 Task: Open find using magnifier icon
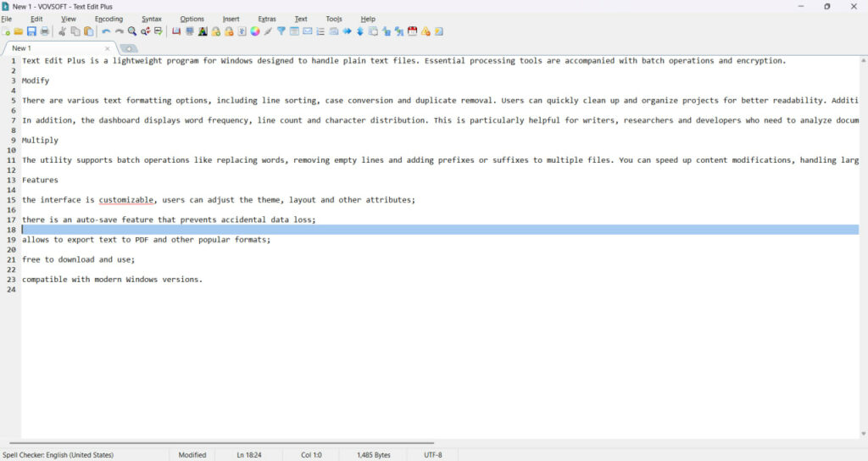point(132,31)
